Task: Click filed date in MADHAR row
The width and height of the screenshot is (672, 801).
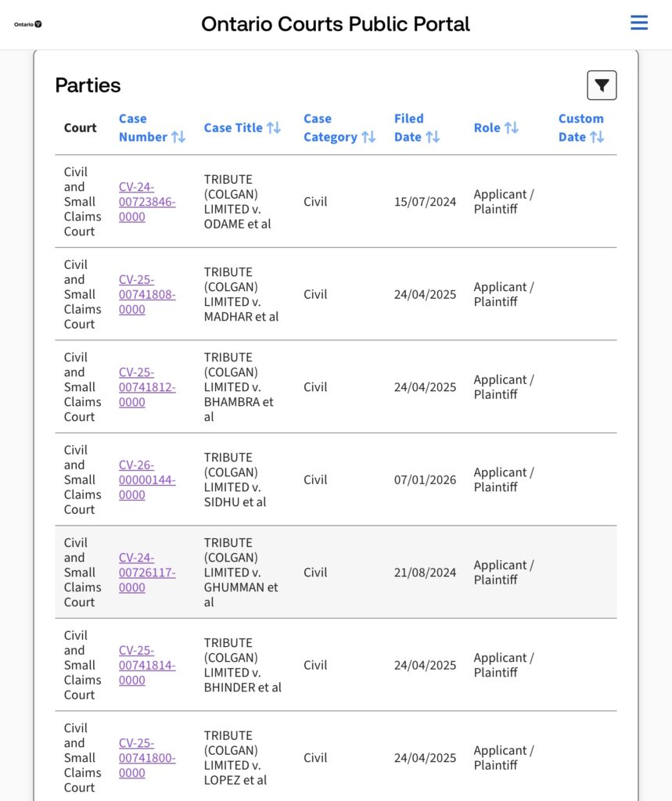Action: click(425, 295)
